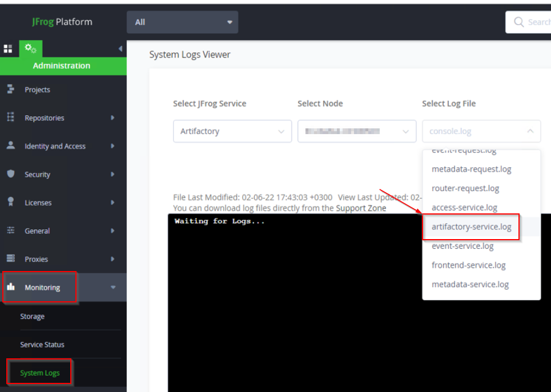This screenshot has width=551, height=392.
Task: Click the Licenses badge icon
Action: (x=10, y=202)
